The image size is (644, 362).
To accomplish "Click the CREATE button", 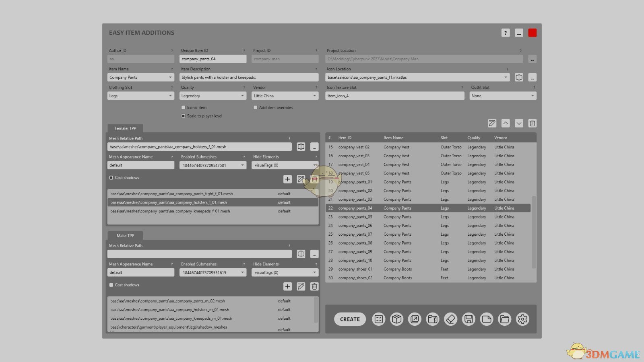I will [350, 319].
